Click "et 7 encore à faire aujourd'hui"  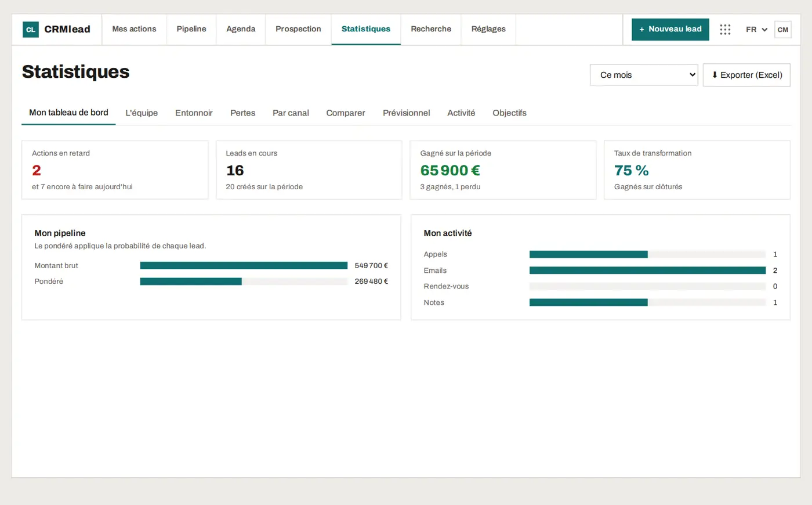82,187
